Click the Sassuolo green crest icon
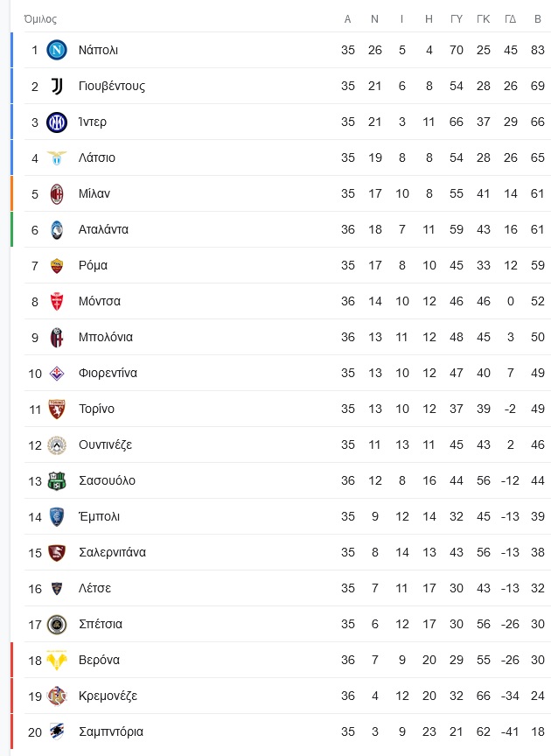The image size is (551, 756). 56,480
